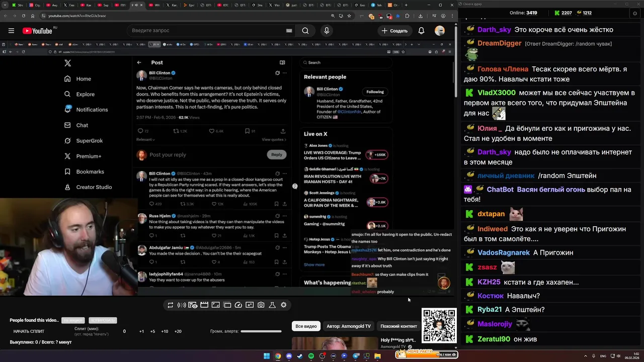Click the КОПИРОВАТЬ button

click(103, 320)
